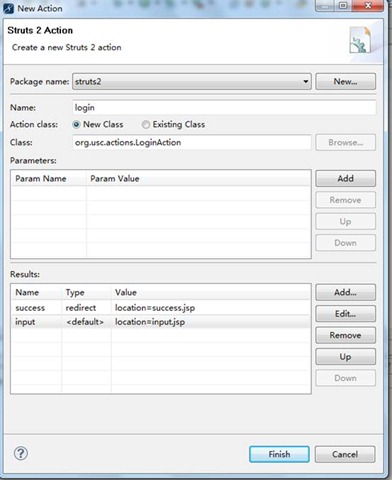Open the Package name dropdown
The height and width of the screenshot is (480, 392).
(192, 82)
